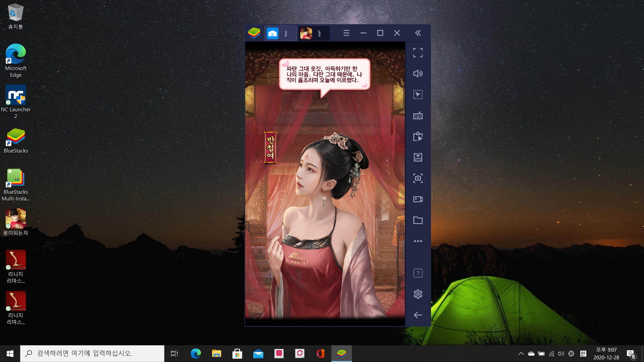644x362 pixels.
Task: Click the Install APK icon
Action: (x=418, y=158)
